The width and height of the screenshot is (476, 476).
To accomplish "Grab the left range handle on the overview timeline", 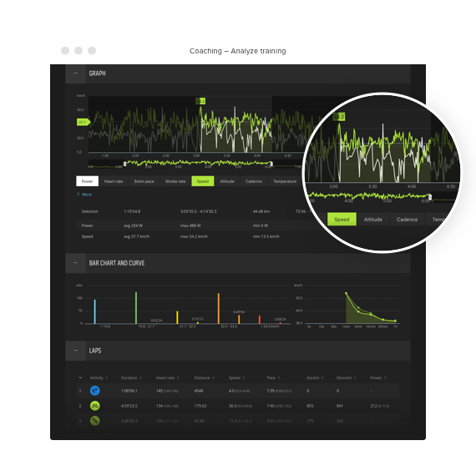I will click(124, 165).
